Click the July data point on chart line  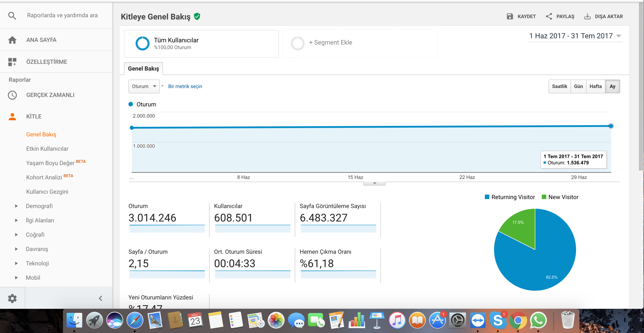[611, 126]
